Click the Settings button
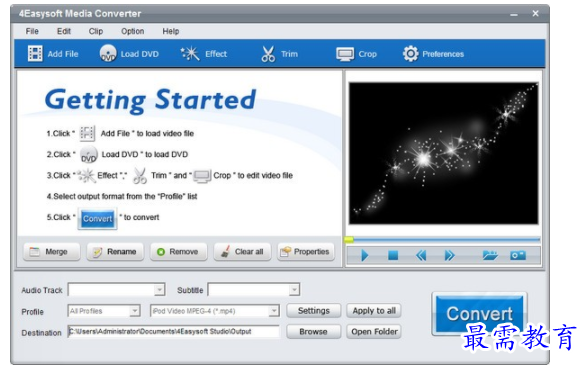This screenshot has height=369, width=585. pos(314,311)
